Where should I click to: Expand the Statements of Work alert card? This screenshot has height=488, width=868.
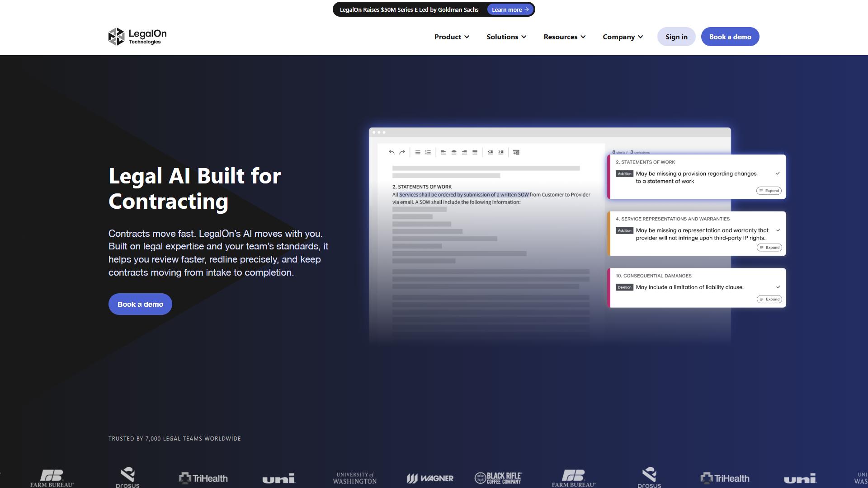769,191
